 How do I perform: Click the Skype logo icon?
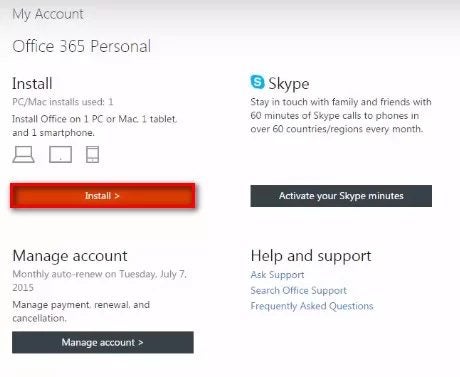[x=257, y=82]
